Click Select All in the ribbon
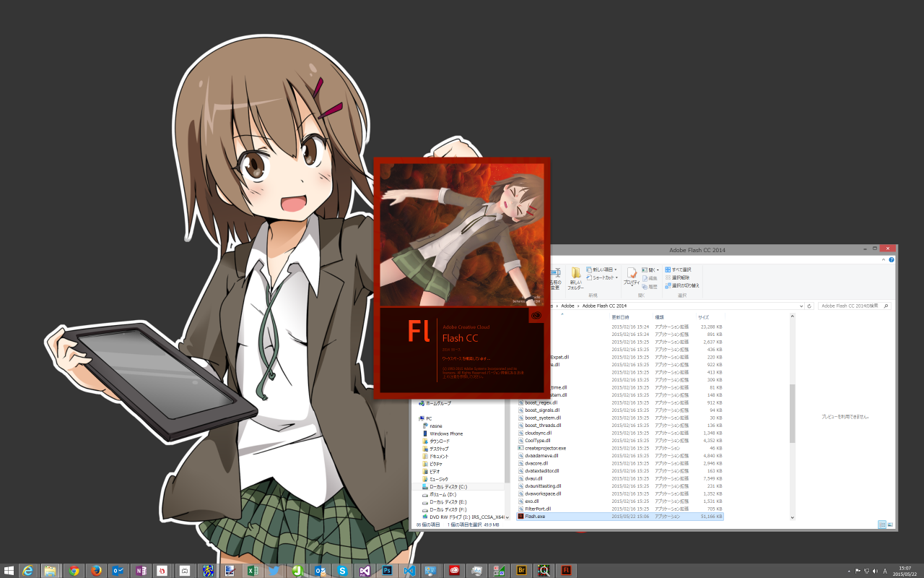This screenshot has height=578, width=924. (681, 269)
